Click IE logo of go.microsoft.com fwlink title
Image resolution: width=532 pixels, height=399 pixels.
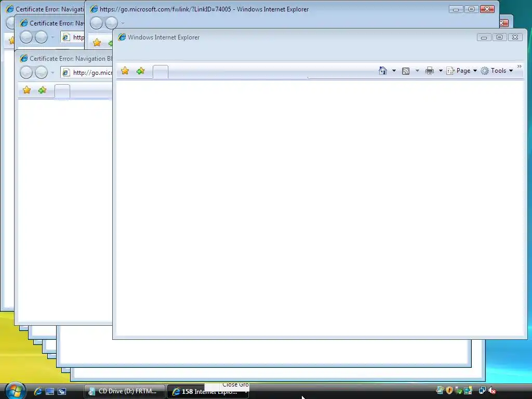click(x=94, y=9)
